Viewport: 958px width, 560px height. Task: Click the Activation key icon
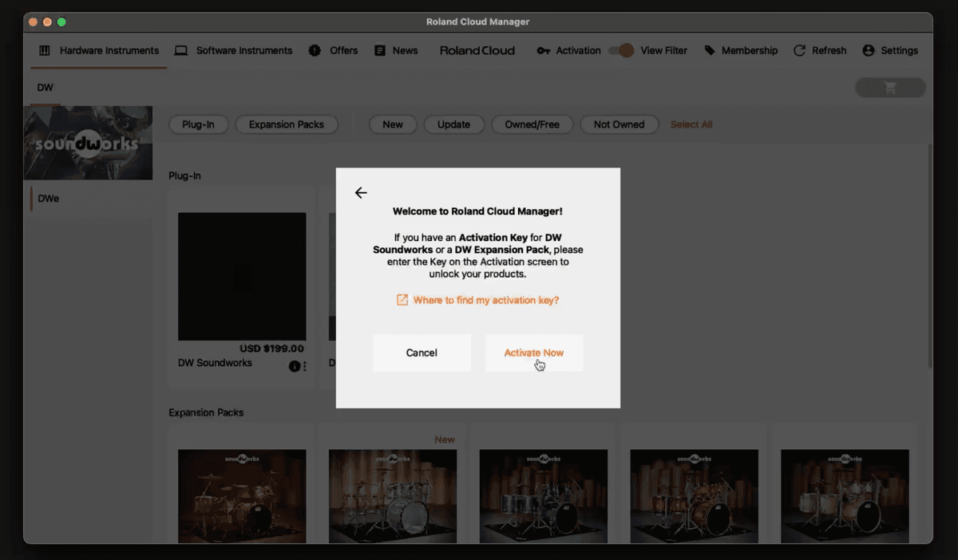544,50
